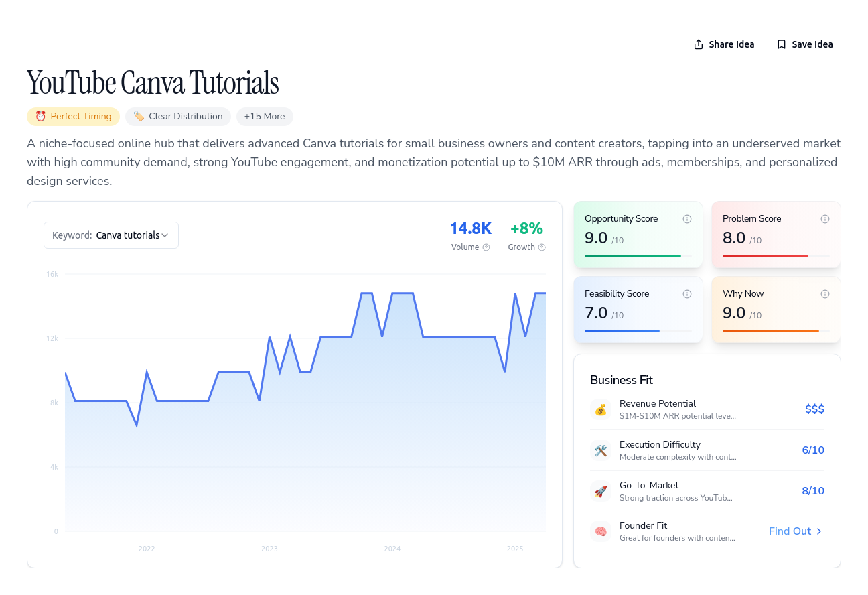868x595 pixels.
Task: Open the Opportunity Score info icon
Action: pos(687,219)
